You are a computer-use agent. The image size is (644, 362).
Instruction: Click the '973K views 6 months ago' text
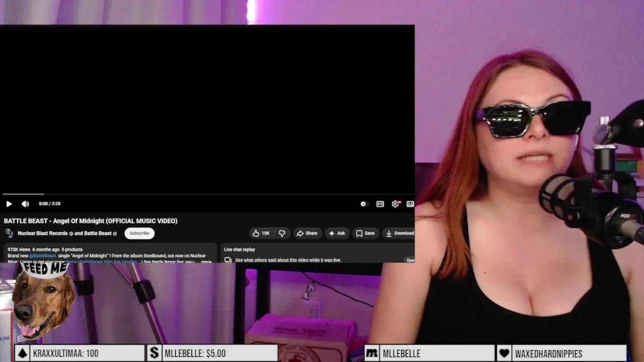coord(34,249)
